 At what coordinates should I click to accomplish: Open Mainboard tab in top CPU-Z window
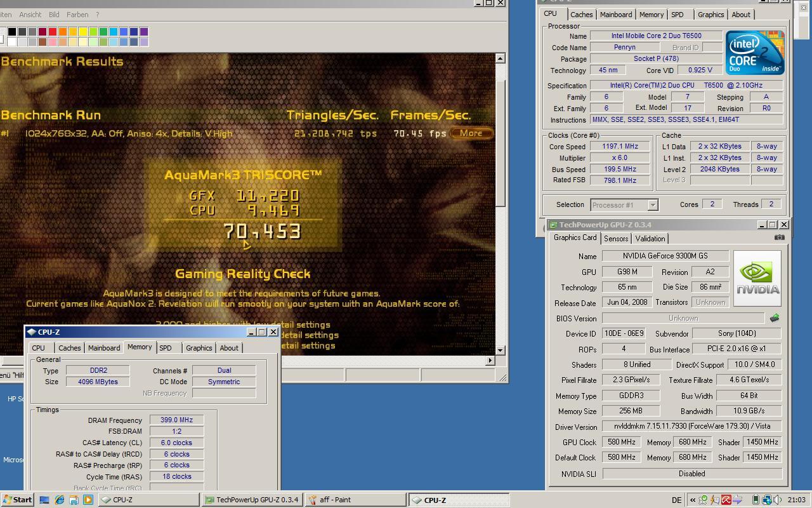click(616, 15)
